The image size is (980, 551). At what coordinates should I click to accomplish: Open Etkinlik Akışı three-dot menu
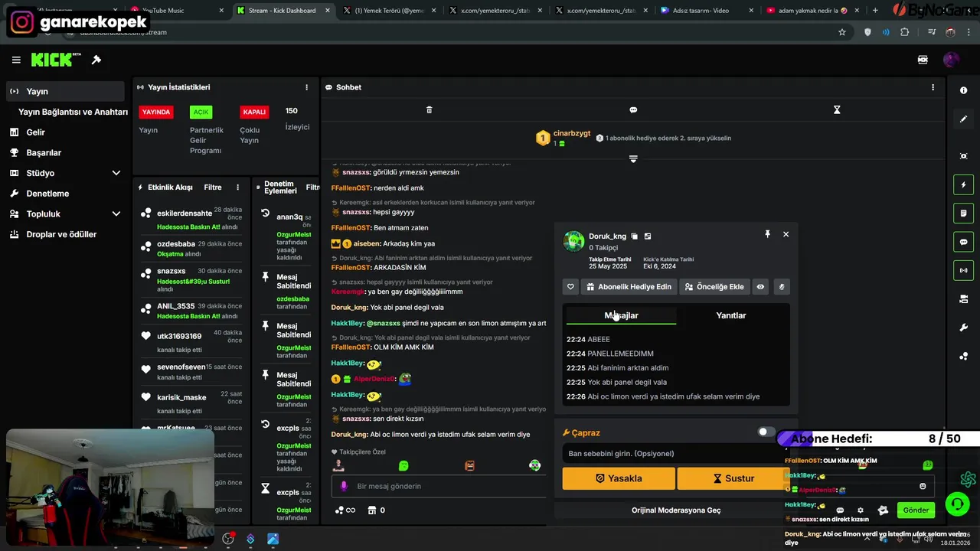point(237,187)
